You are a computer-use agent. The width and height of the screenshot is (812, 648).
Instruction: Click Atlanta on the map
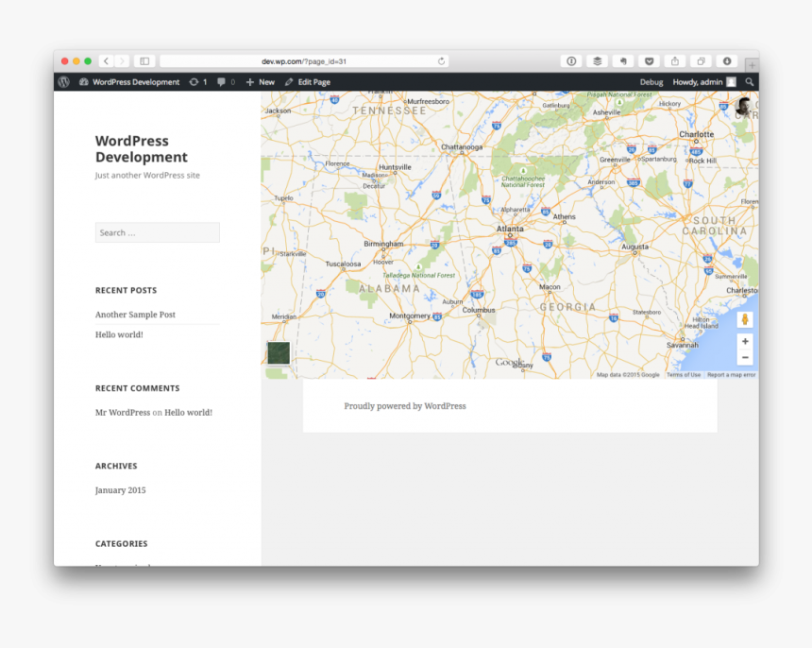pyautogui.click(x=510, y=229)
